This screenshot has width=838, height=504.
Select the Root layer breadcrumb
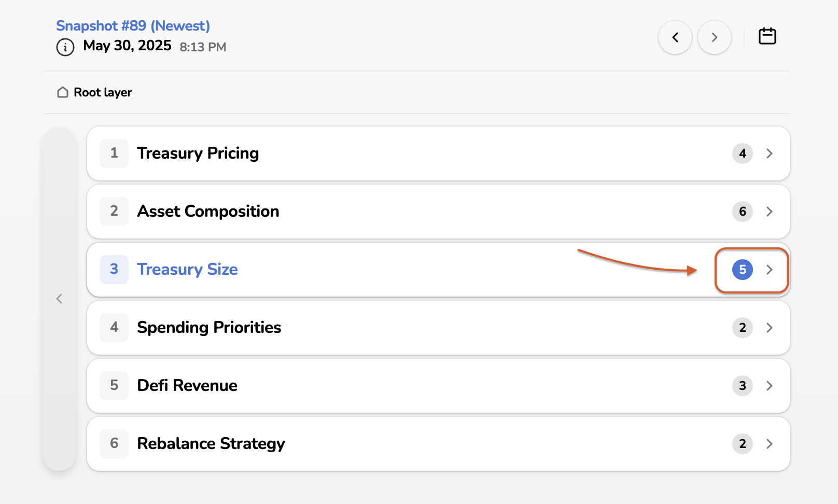pyautogui.click(x=103, y=92)
